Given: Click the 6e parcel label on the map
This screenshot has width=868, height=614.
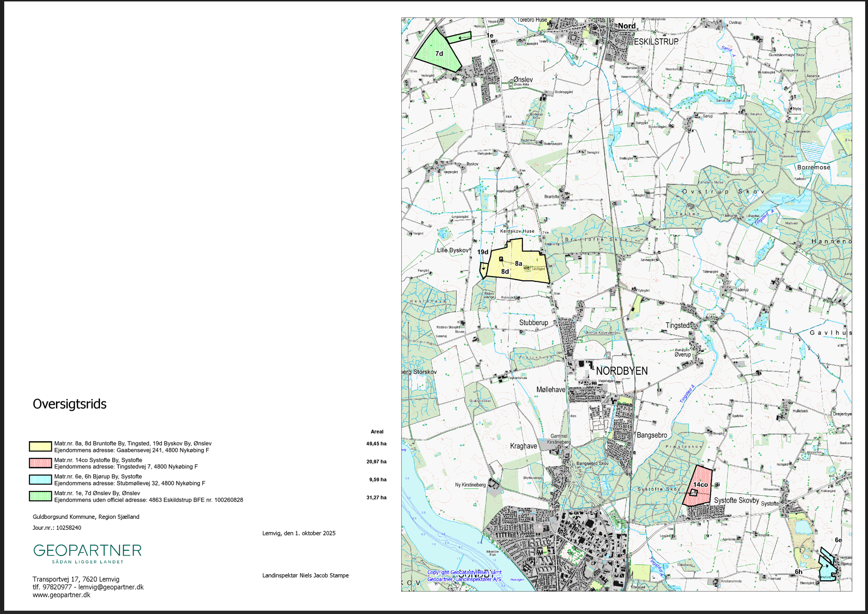Looking at the screenshot, I should tap(838, 540).
